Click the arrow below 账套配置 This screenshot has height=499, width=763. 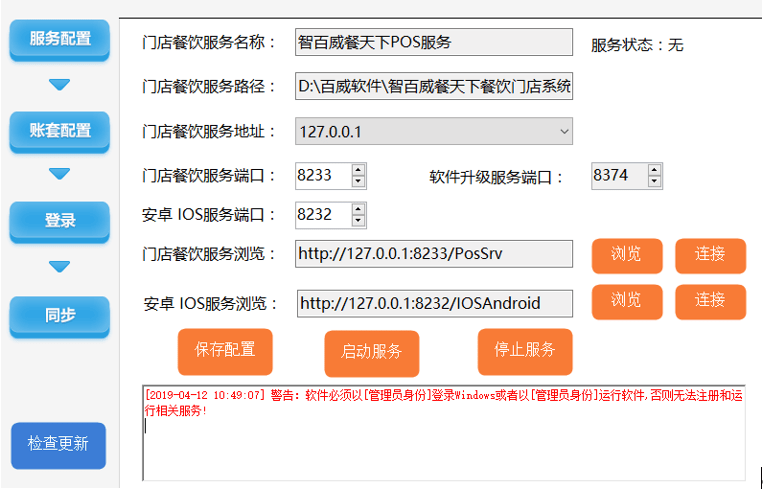tap(59, 174)
